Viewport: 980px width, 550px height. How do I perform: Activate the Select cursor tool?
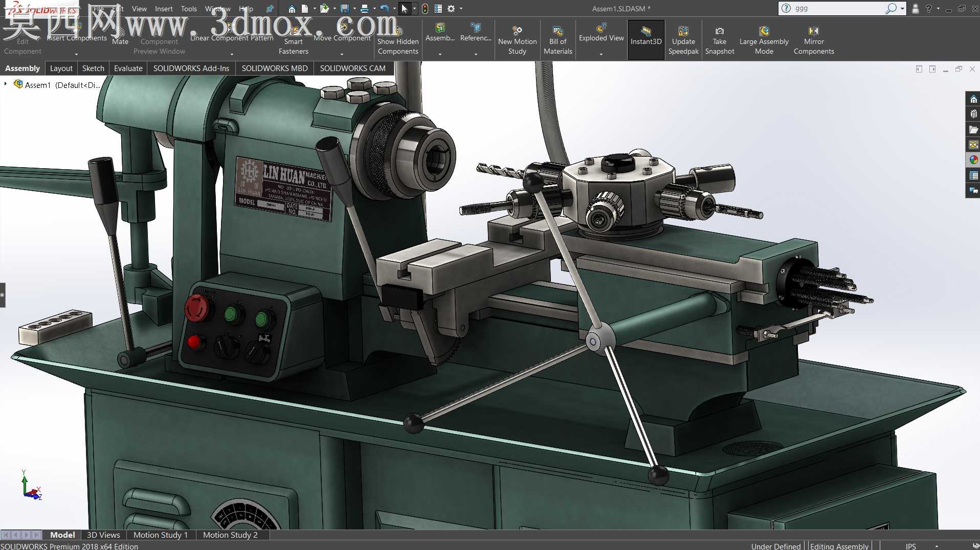[x=405, y=9]
